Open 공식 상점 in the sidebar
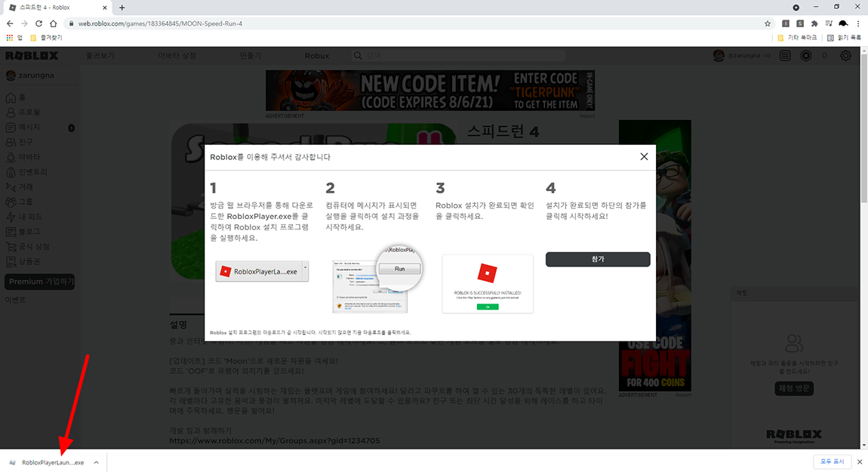The image size is (868, 475). pos(28,246)
